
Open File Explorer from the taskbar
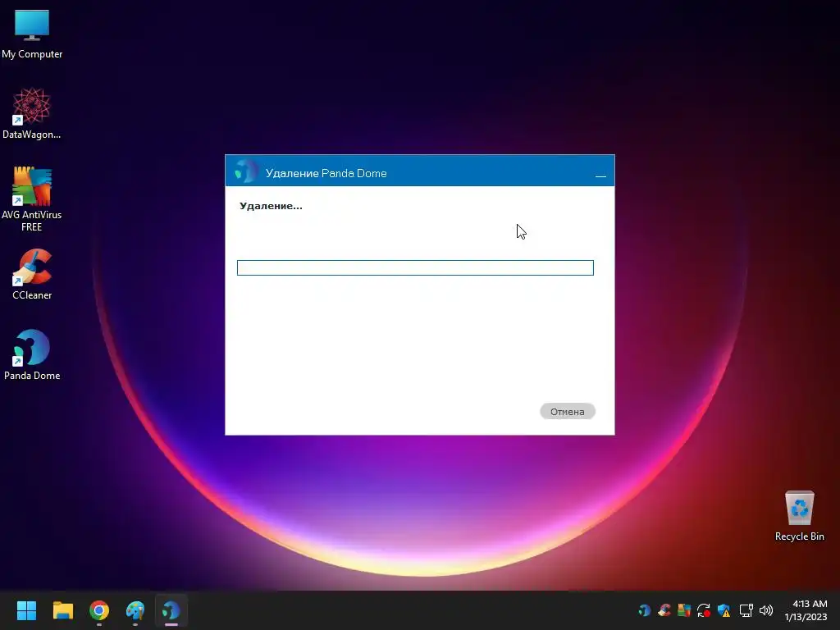(62, 610)
